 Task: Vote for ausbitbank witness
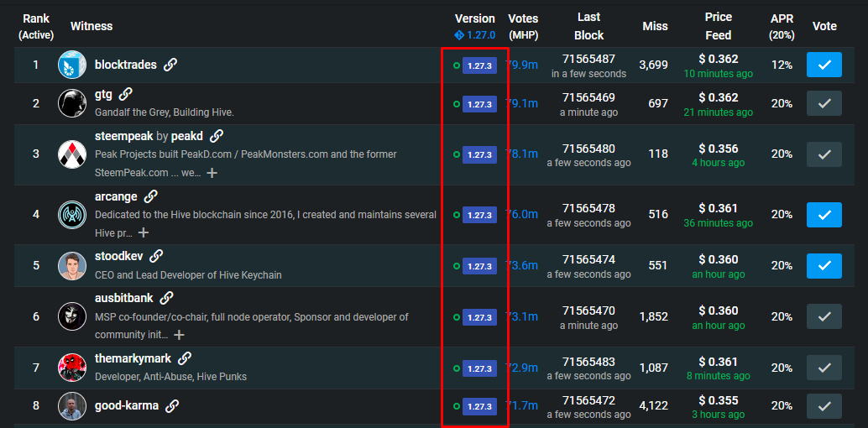tap(824, 316)
